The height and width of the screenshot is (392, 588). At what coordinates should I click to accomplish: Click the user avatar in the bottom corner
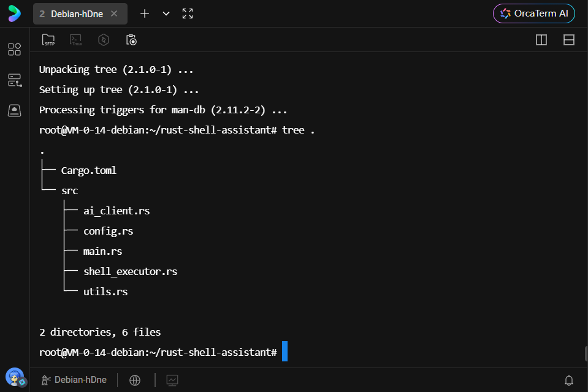[x=15, y=377]
